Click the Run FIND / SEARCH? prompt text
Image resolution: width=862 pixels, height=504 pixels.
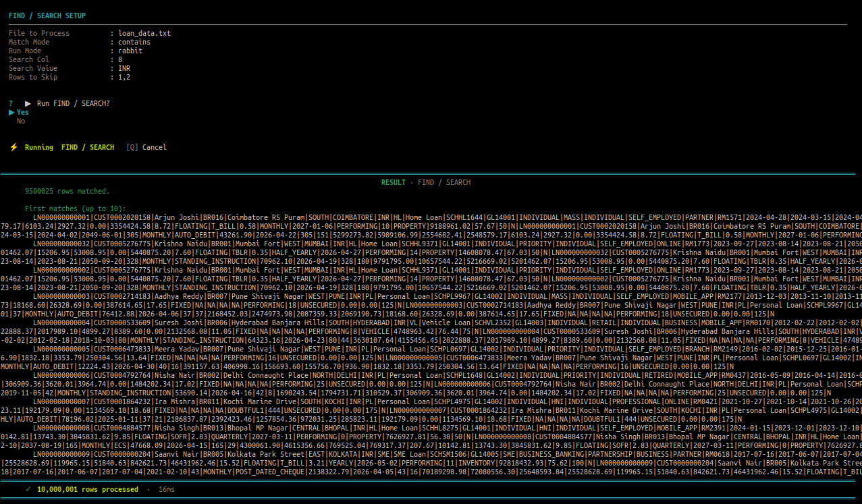coord(73,103)
